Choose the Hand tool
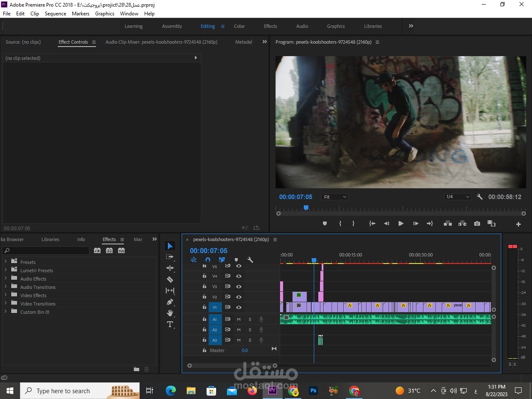532x399 pixels. coord(170,313)
